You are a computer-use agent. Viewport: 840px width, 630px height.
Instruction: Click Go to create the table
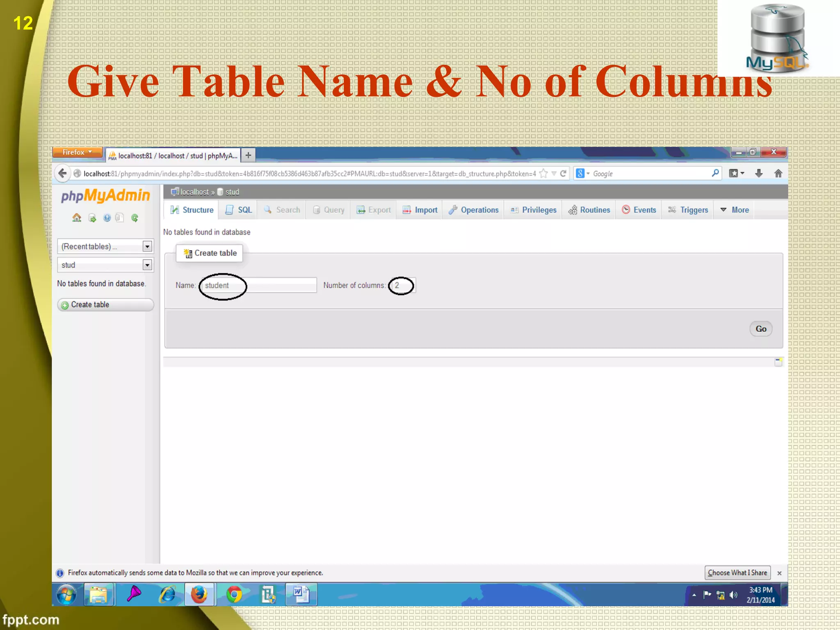coord(761,329)
